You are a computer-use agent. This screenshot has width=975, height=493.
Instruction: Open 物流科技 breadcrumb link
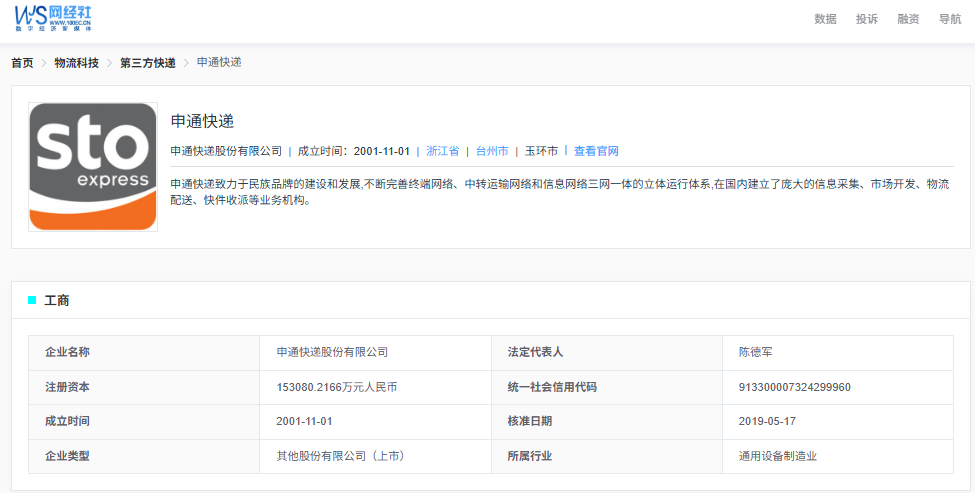(x=76, y=63)
